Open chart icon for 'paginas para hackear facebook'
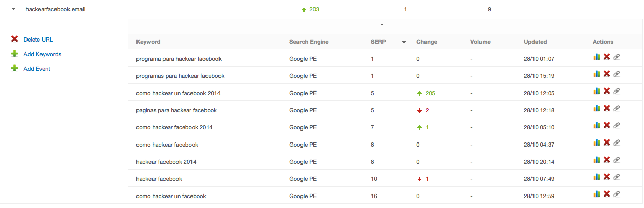The height and width of the screenshot is (208, 644). click(597, 109)
